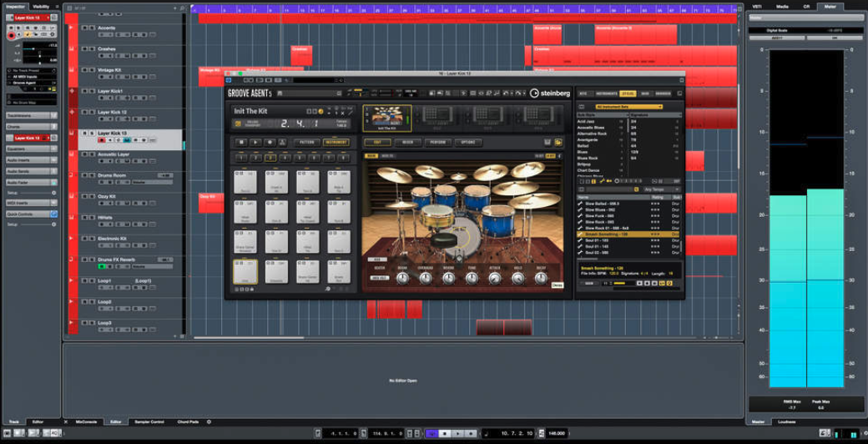The image size is (868, 444).
Task: Edit the 146.000 tempo field
Action: (x=558, y=433)
